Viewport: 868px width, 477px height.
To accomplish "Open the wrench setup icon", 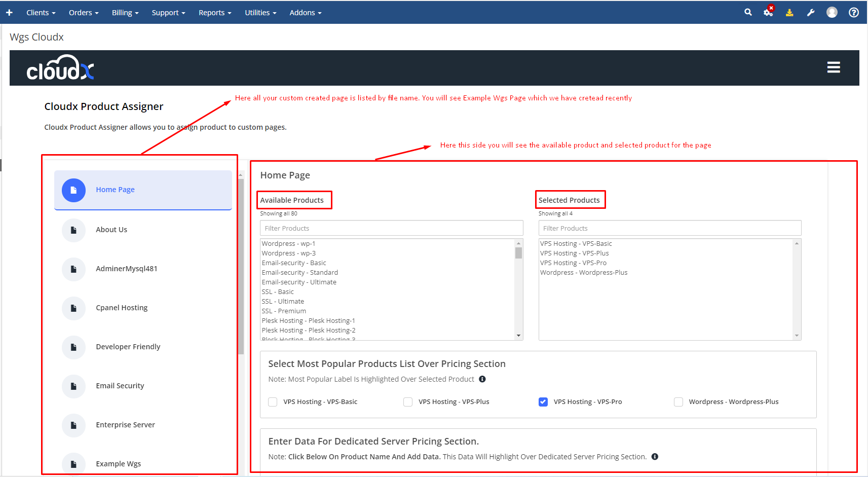I will pyautogui.click(x=811, y=13).
